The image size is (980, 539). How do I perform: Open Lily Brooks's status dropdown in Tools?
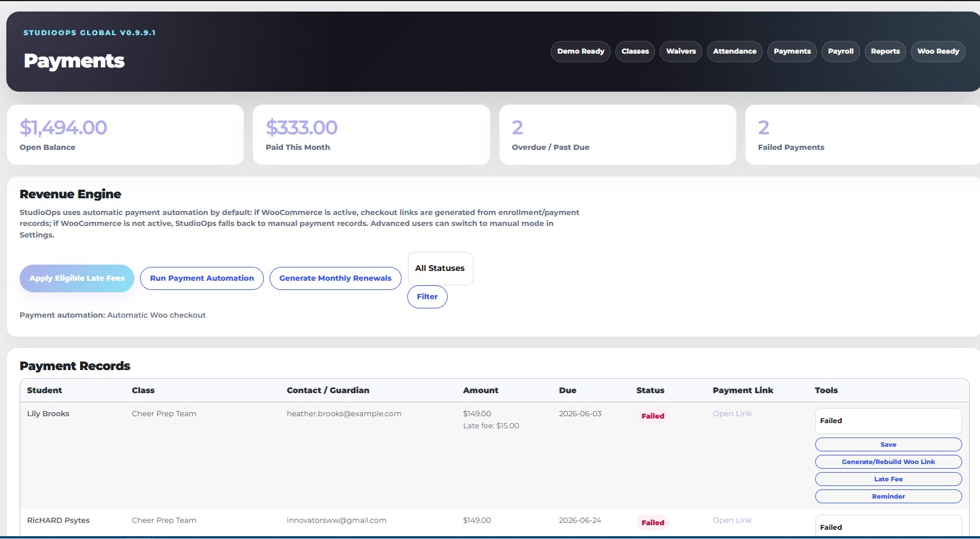[x=888, y=421]
